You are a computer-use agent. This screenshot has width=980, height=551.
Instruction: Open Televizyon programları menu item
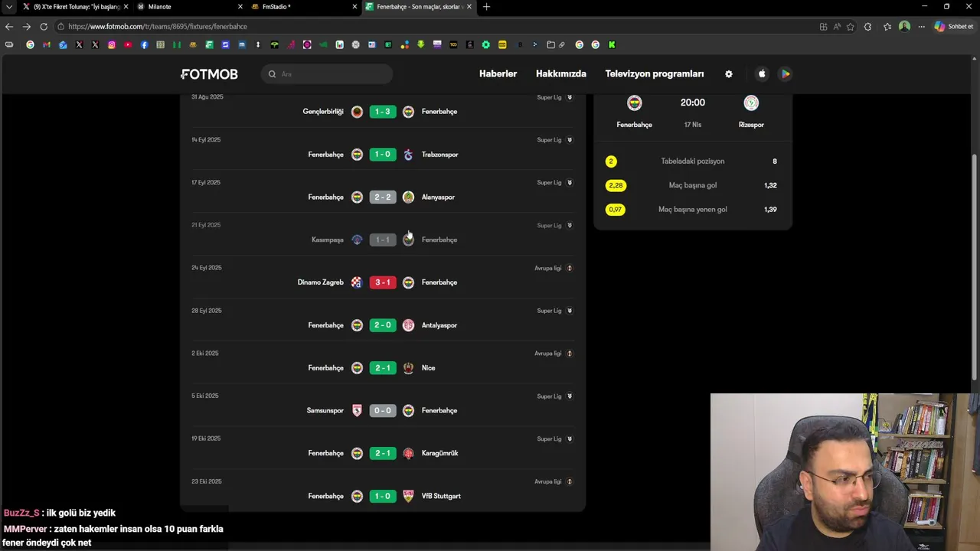[655, 74]
